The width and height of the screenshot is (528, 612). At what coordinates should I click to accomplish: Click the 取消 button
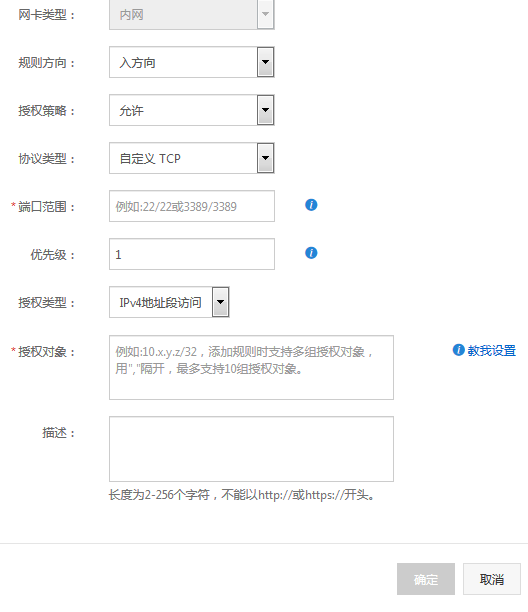click(x=492, y=579)
